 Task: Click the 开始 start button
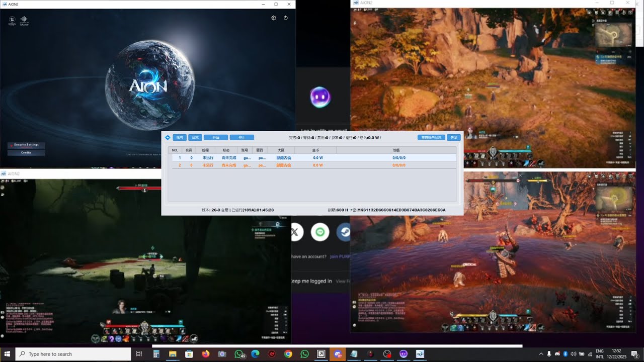pos(216,137)
